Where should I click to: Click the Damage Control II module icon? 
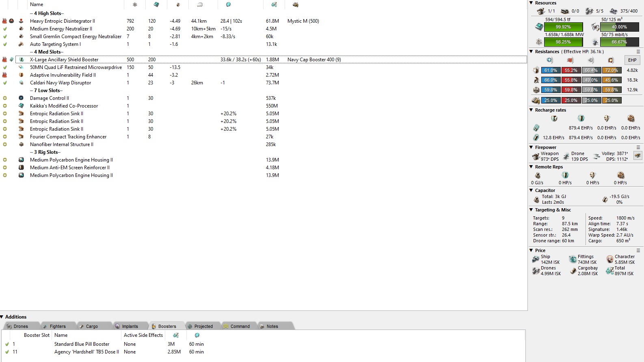pyautogui.click(x=21, y=98)
